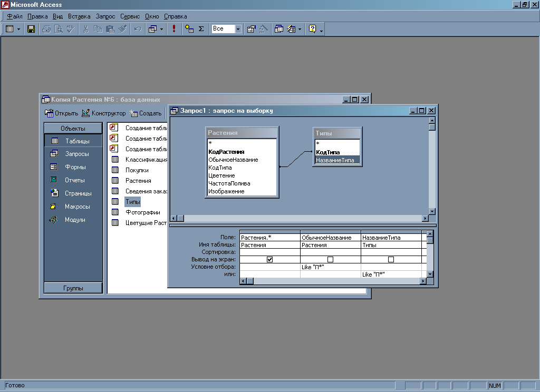Open the Сервис menu
The width and height of the screenshot is (540, 392).
[x=130, y=16]
